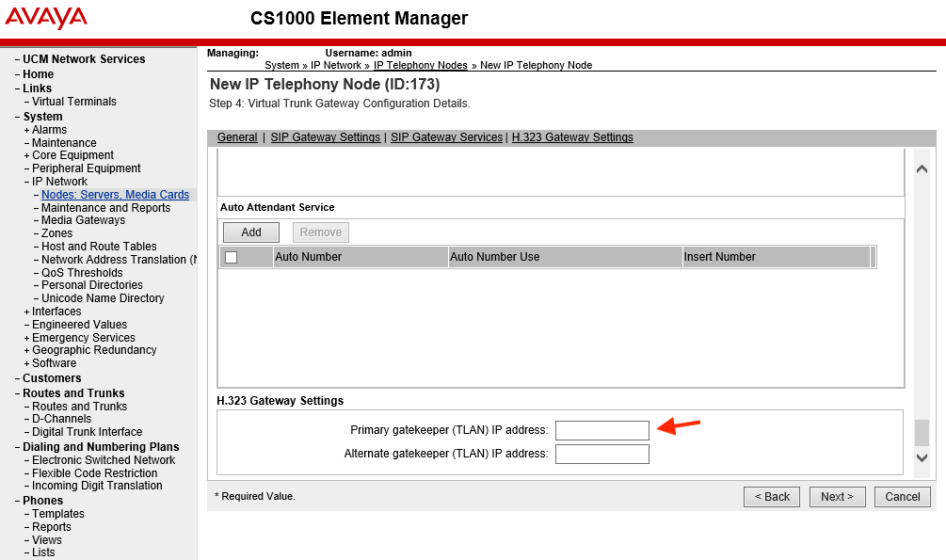Click the Auto Number column header

pyautogui.click(x=361, y=257)
